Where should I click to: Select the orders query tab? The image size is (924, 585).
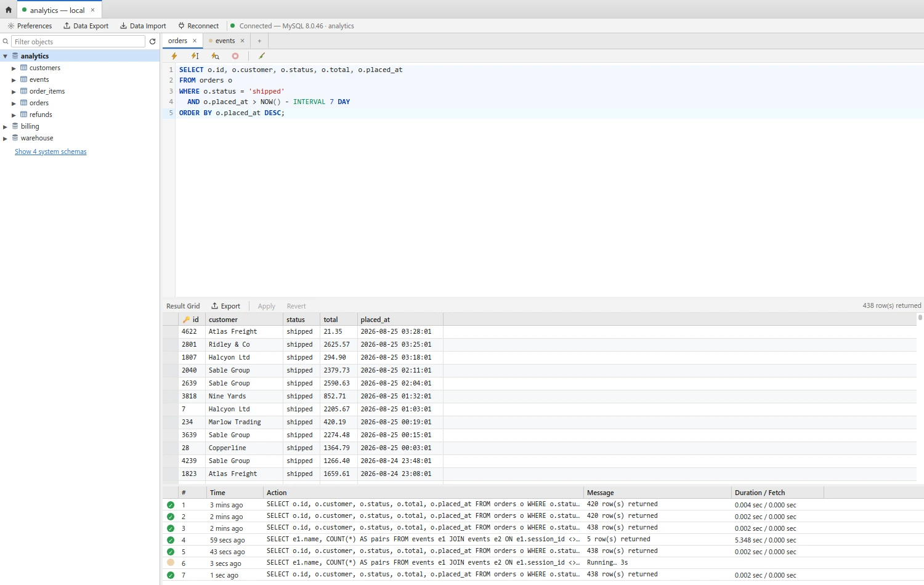(177, 41)
